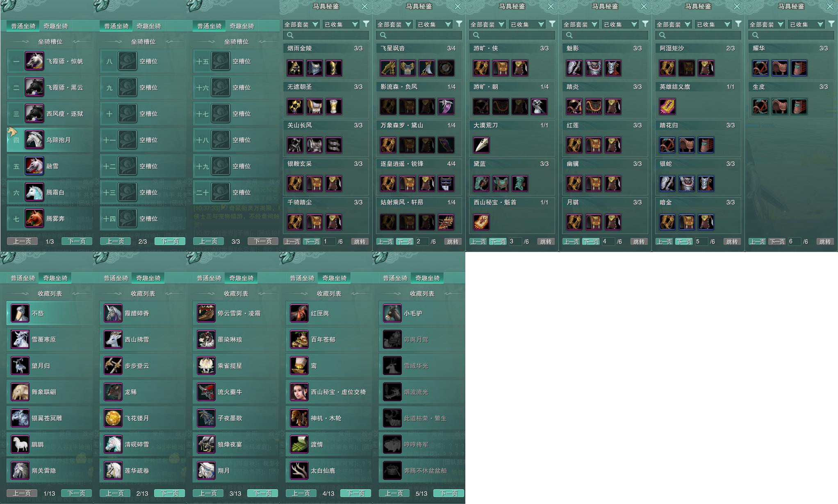Viewport: 838px width, 504px height.
Task: Choose the 西风瘦·逐狱 horse icon
Action: pyautogui.click(x=34, y=114)
